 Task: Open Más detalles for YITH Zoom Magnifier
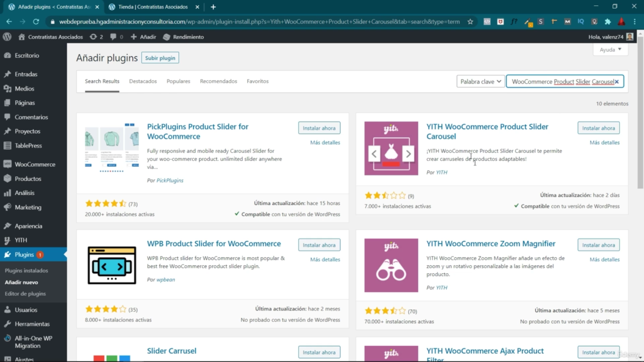pyautogui.click(x=605, y=259)
